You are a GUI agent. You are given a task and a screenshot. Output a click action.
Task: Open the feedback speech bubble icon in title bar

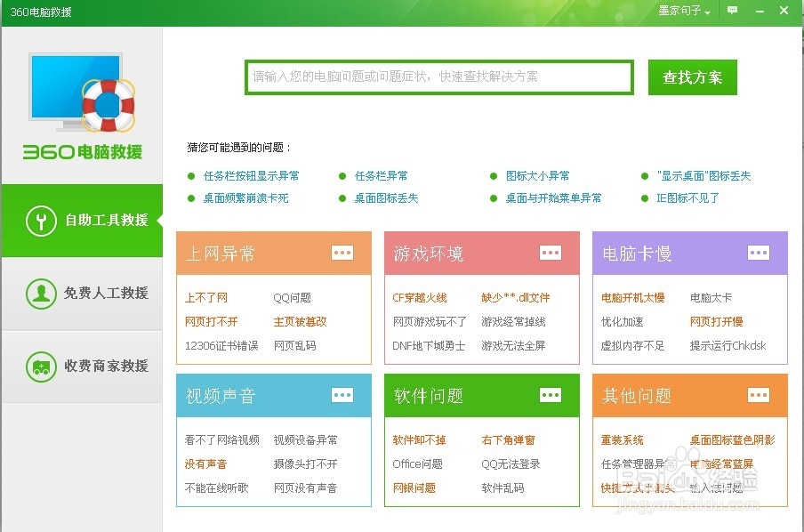point(732,11)
